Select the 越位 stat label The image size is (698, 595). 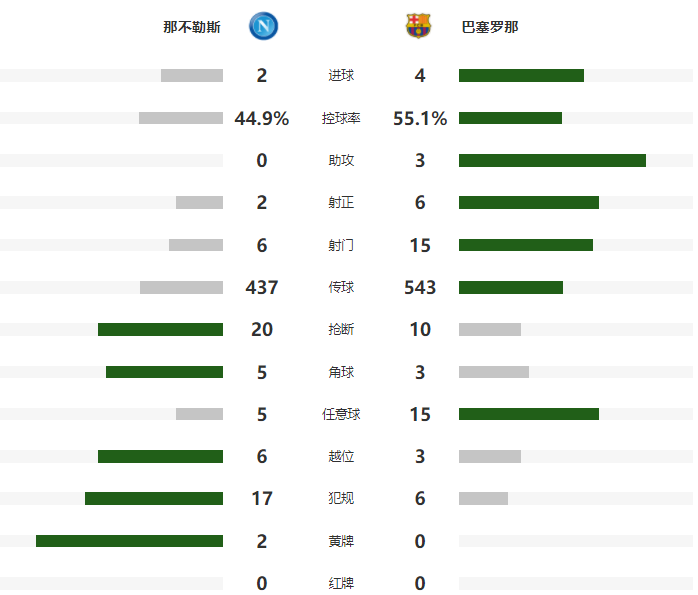341,456
